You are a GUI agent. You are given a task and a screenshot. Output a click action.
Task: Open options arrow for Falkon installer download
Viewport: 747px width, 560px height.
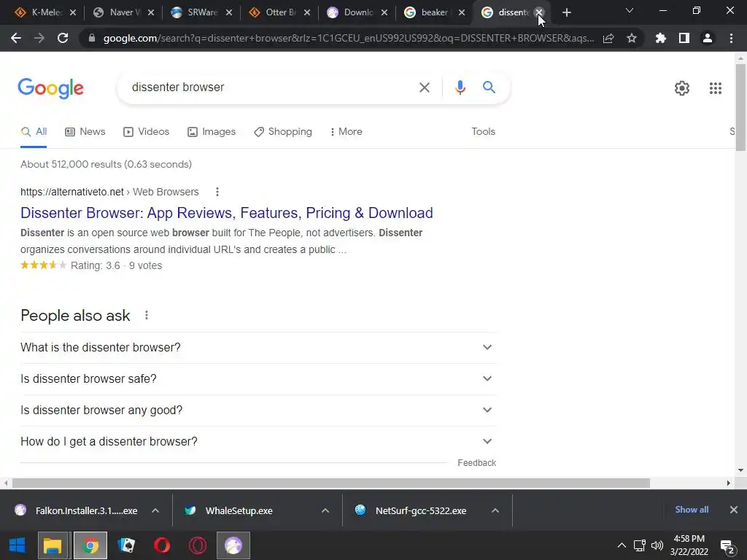[x=155, y=511]
